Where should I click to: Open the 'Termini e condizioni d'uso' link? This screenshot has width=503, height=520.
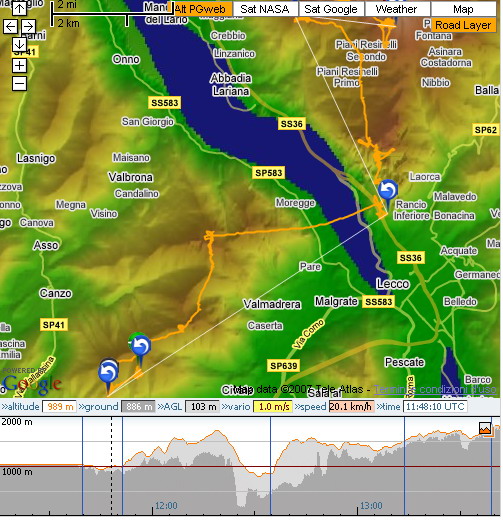(435, 389)
